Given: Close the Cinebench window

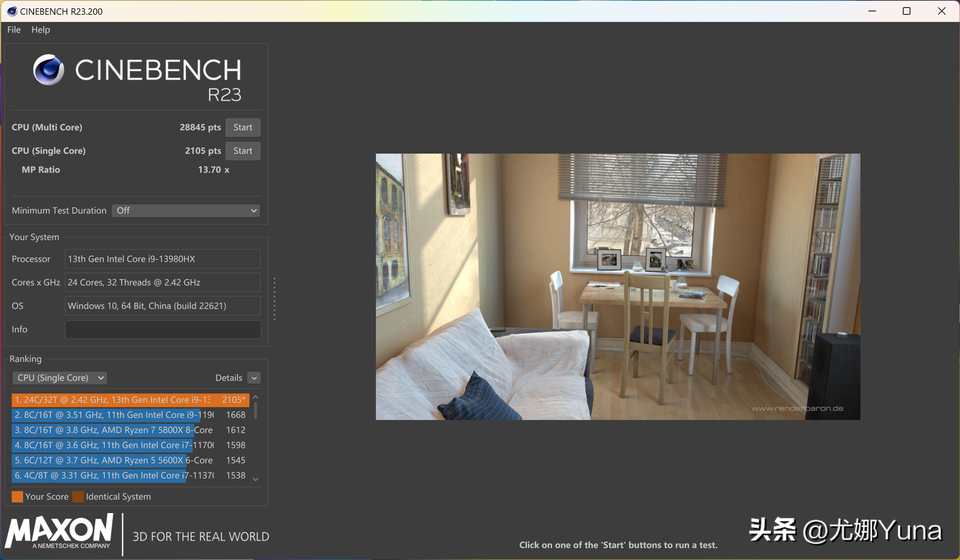Looking at the screenshot, I should pos(941,11).
